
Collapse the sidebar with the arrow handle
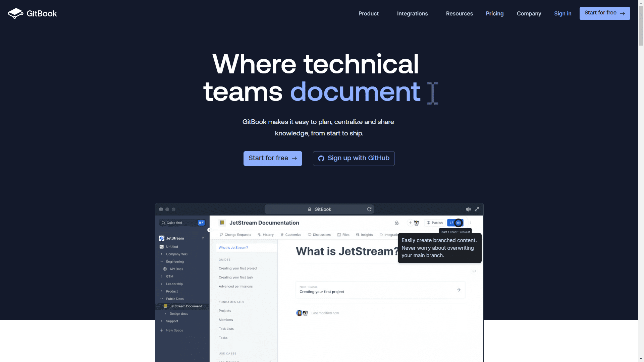(209, 230)
